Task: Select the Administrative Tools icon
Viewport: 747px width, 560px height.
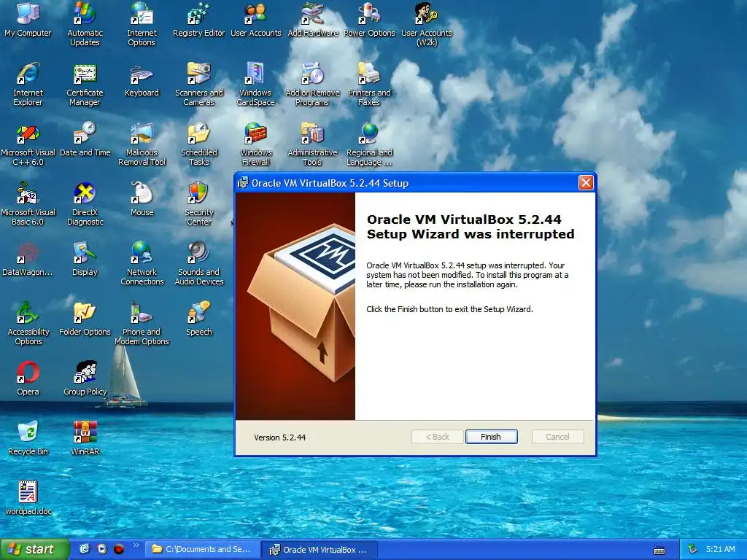Action: point(312,144)
